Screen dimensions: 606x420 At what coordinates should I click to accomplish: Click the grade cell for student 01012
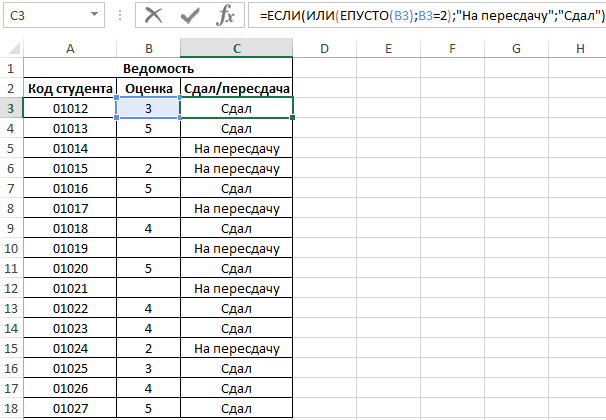click(x=148, y=108)
